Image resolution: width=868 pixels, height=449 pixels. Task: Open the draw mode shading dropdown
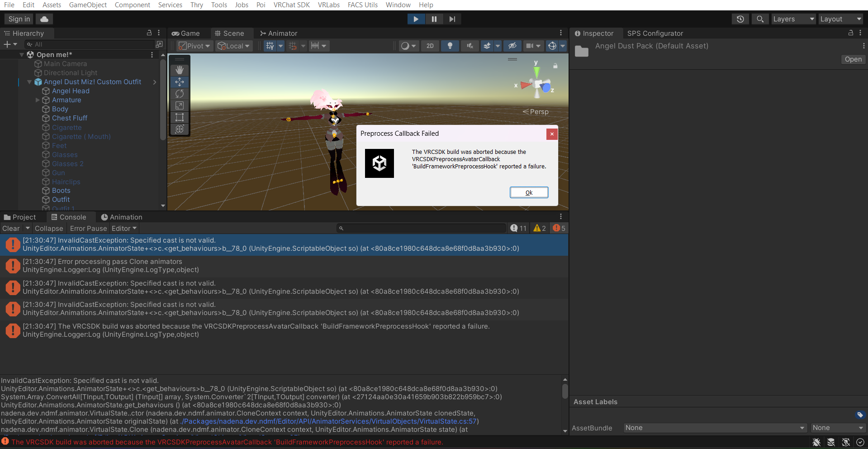tap(408, 46)
